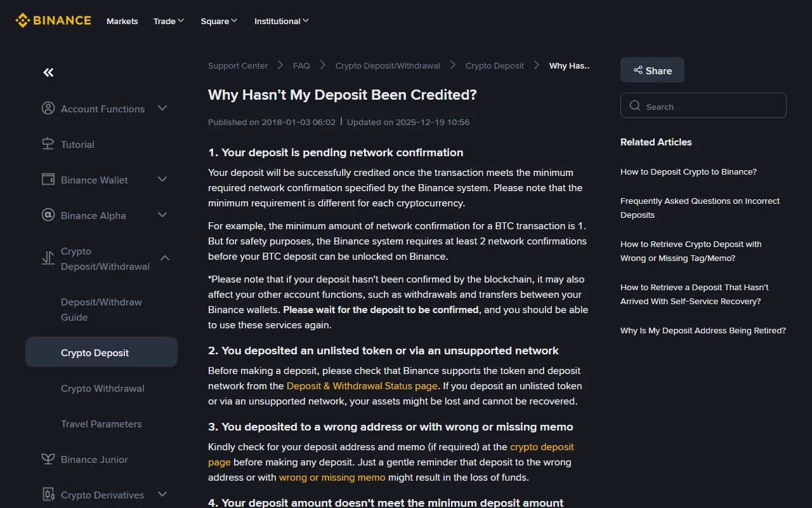Click the Crypto Deposit/Withdrawal arrows icon
The width and height of the screenshot is (812, 508).
point(48,258)
